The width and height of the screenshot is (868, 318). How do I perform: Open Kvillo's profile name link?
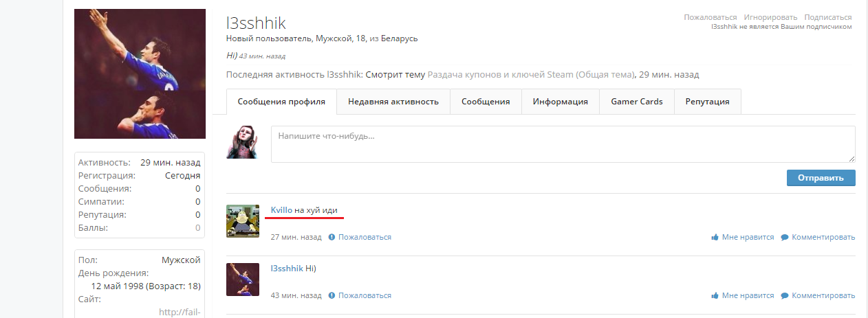(x=282, y=209)
